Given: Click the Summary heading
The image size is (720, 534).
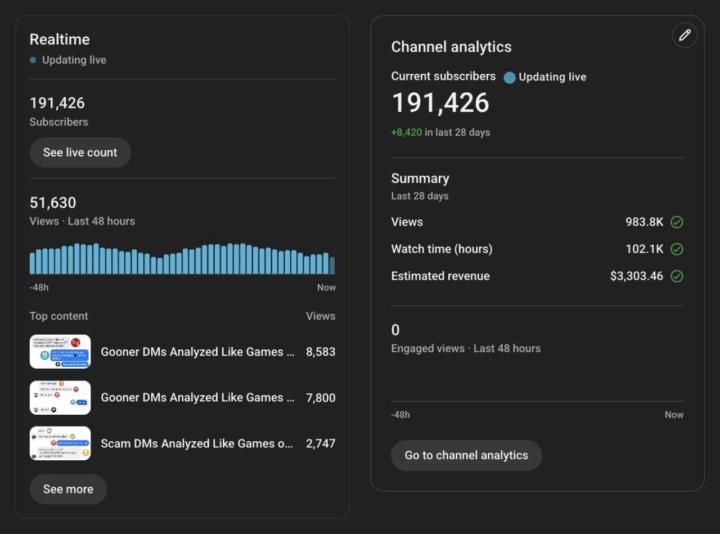Looking at the screenshot, I should pos(420,179).
